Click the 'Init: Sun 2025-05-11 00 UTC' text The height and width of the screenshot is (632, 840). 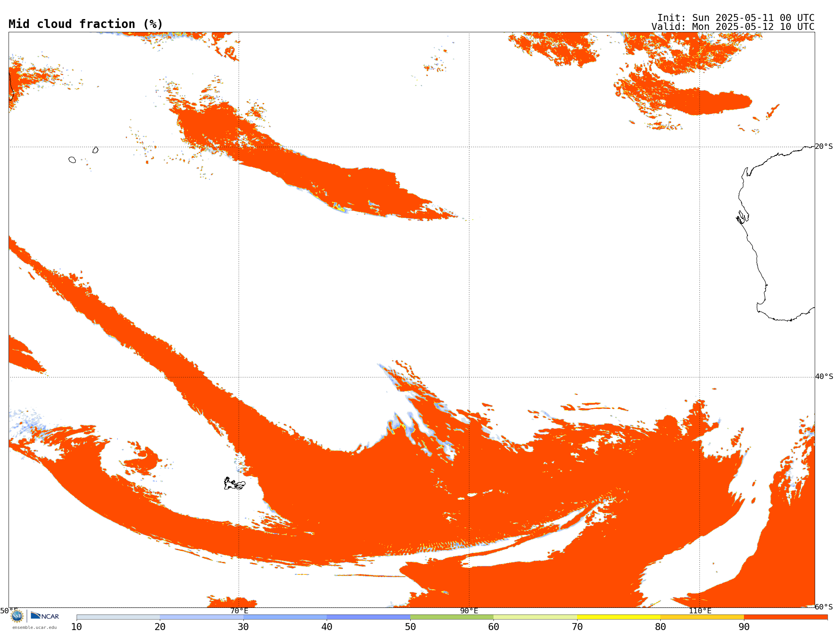(736, 18)
